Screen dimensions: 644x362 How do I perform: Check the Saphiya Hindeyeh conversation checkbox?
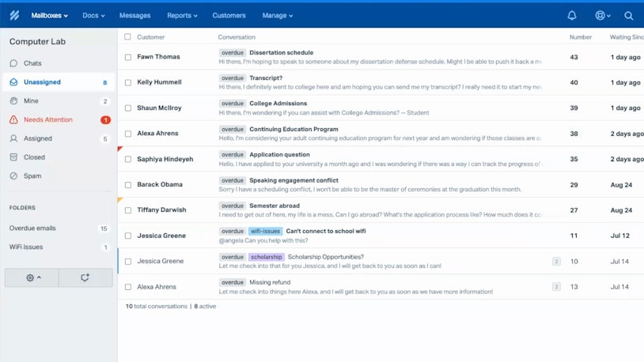click(128, 159)
